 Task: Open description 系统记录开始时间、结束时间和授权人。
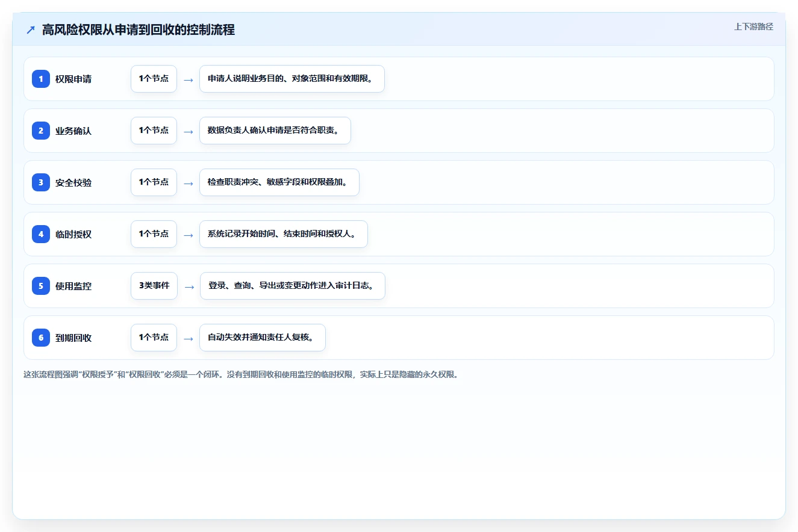point(284,234)
